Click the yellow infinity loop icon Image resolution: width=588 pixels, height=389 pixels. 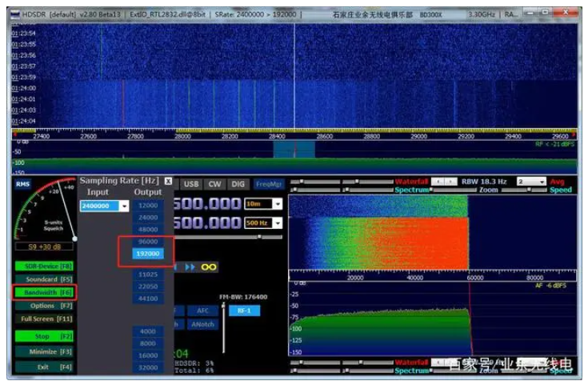[x=210, y=267]
